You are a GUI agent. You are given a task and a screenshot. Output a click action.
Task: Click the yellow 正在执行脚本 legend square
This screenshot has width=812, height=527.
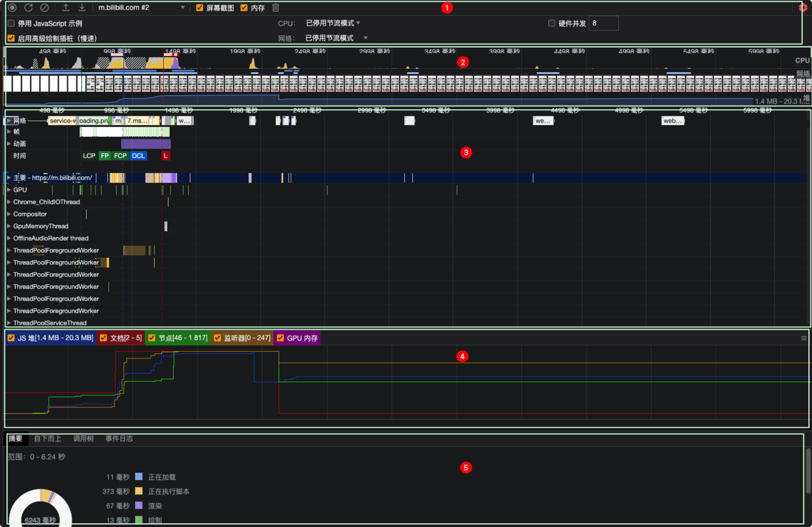[138, 491]
